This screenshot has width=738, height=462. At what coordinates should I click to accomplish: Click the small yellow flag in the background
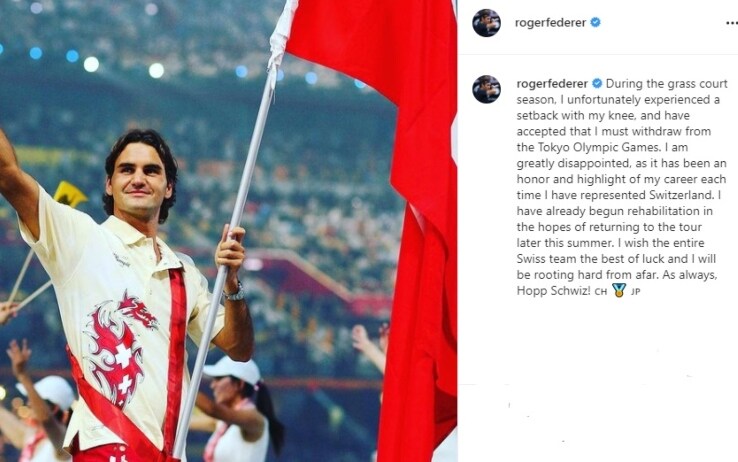pos(70,194)
